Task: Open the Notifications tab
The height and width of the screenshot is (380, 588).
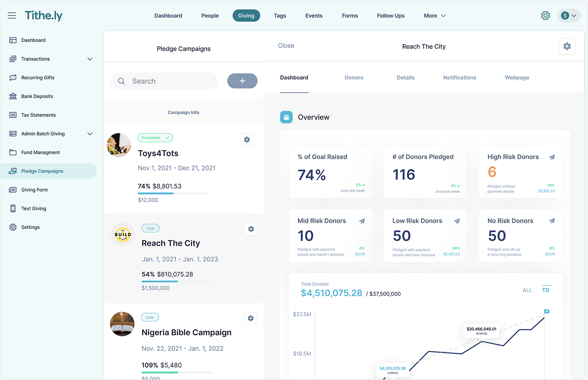Action: tap(460, 77)
